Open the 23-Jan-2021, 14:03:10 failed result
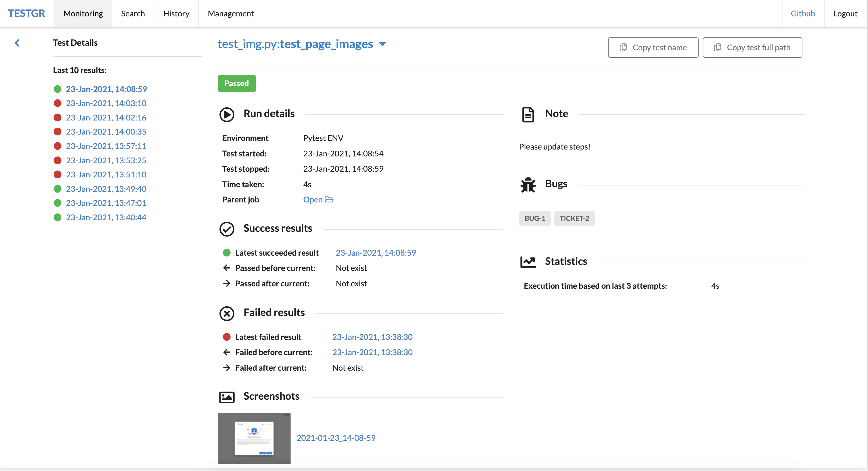 [x=106, y=103]
